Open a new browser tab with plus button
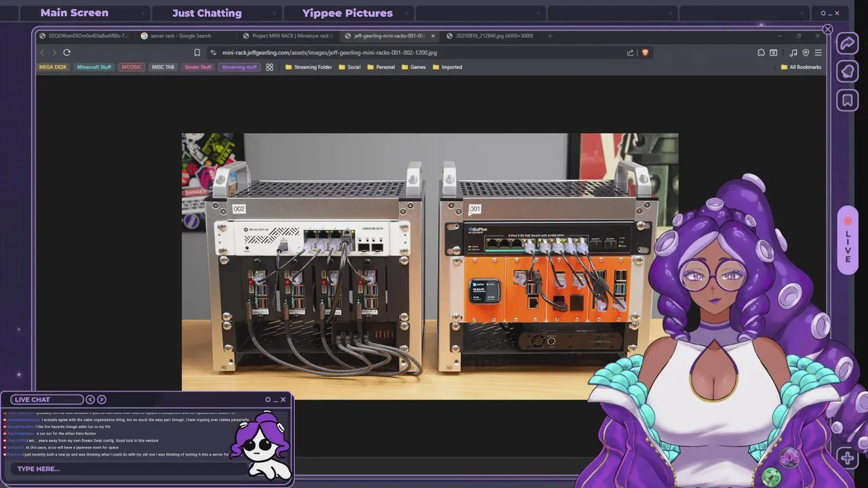Screen dimensions: 868x488 coord(550,36)
